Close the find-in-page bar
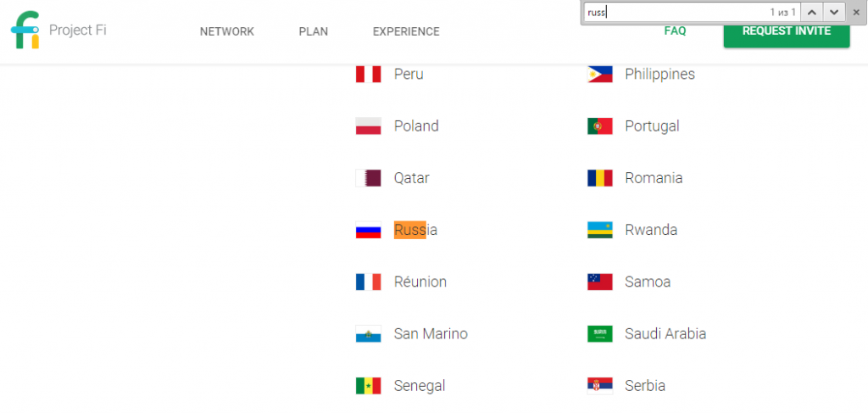This screenshot has width=868, height=413. [x=856, y=13]
